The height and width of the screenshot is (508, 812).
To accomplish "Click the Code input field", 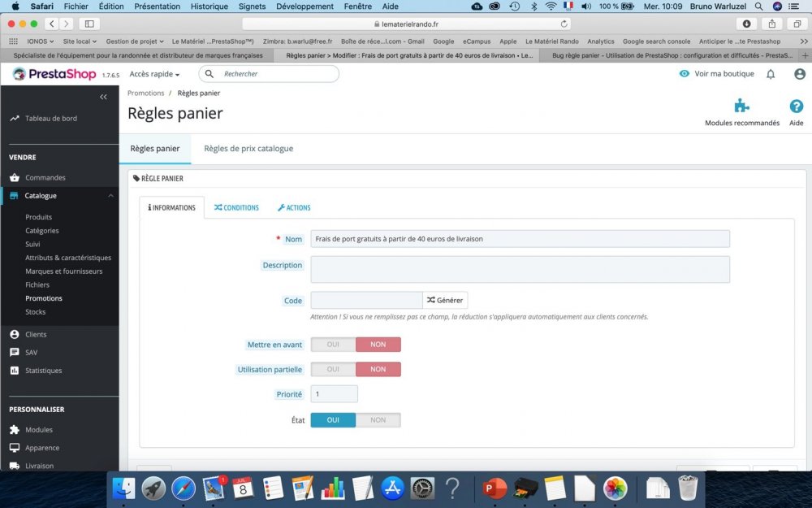I will pyautogui.click(x=367, y=300).
